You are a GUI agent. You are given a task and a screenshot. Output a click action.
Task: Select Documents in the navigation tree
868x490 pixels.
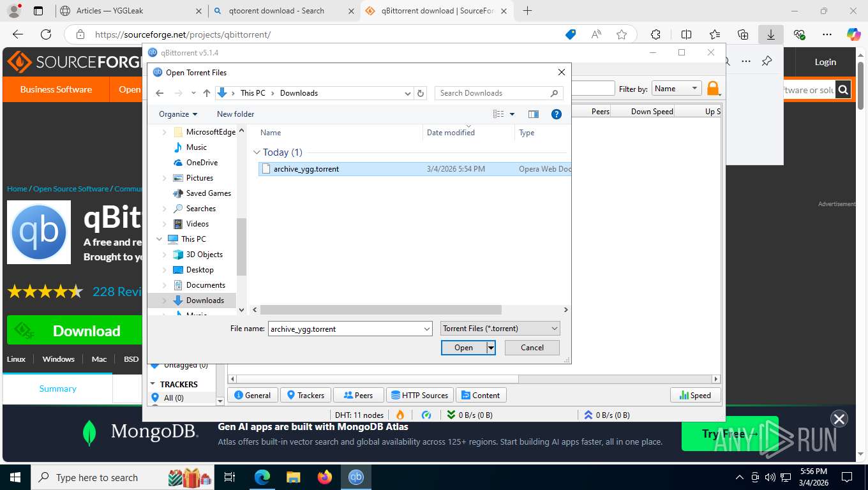pos(206,285)
